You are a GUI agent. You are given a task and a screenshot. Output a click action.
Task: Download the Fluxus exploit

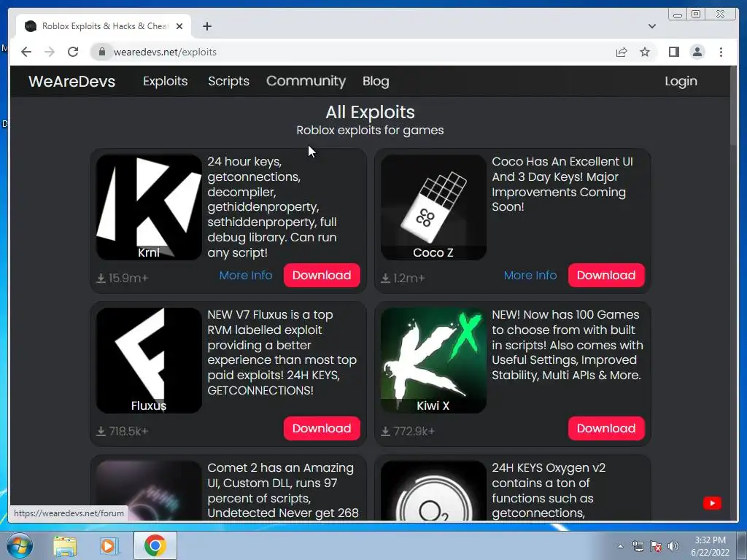pyautogui.click(x=322, y=429)
